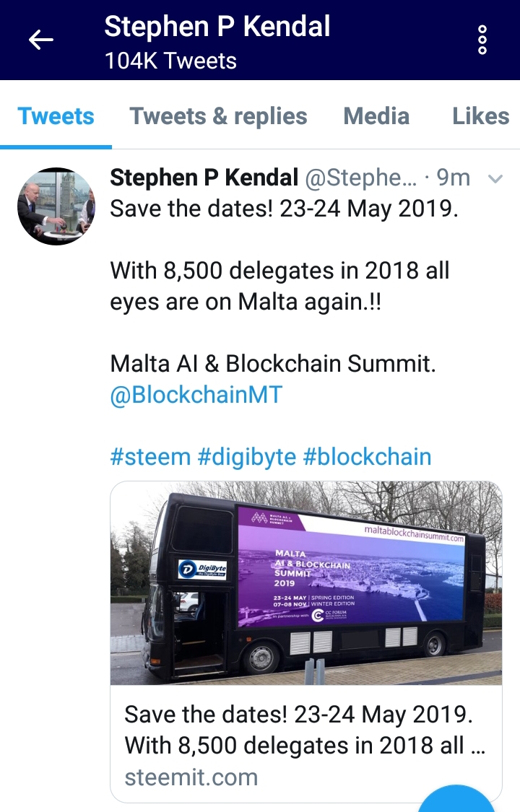The height and width of the screenshot is (812, 520).
Task: Open the @BlockchainMT mention
Action: 196,395
